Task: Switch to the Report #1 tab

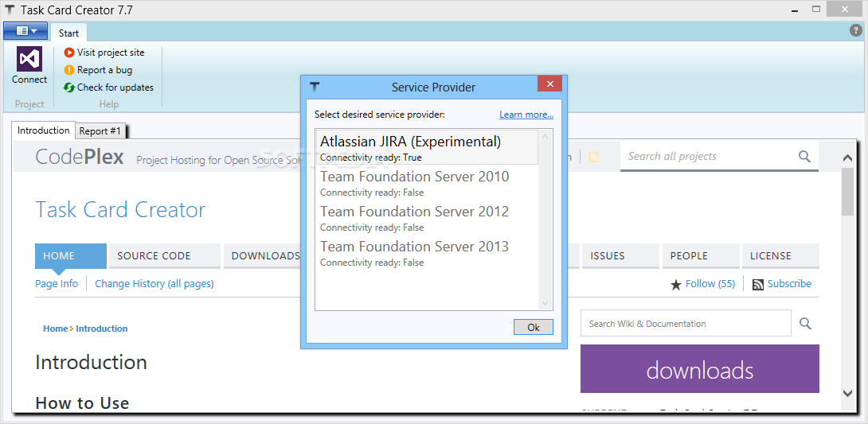Action: (x=100, y=131)
